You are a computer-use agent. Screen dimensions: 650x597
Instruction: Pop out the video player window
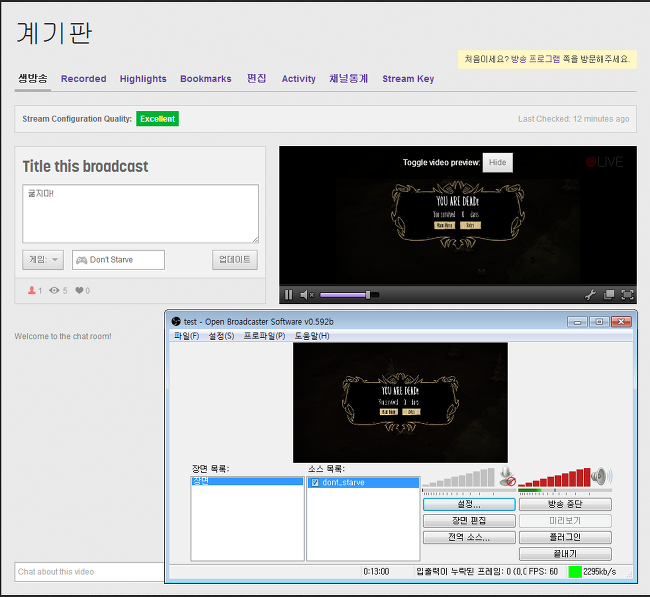coord(608,295)
